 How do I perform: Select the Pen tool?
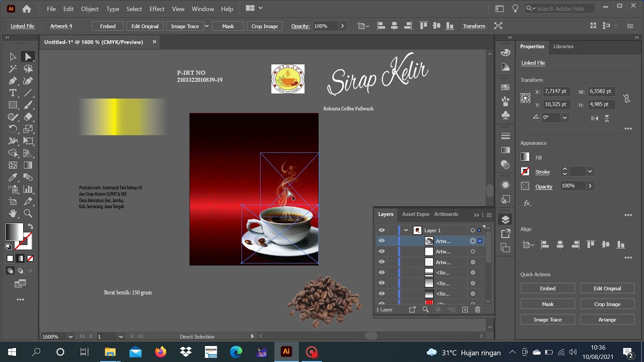[13, 81]
